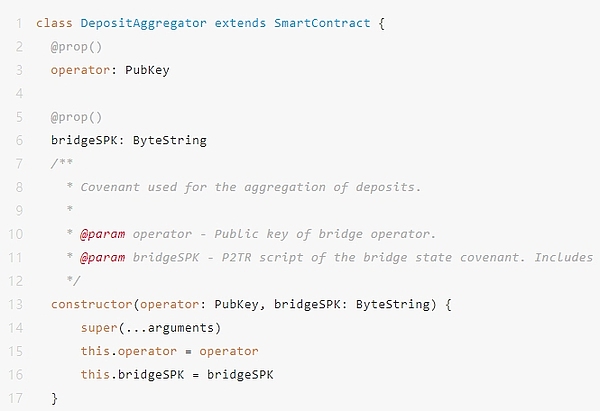Viewport: 600px width, 411px height.
Task: Click line number 4 on the empty line
Action: (x=19, y=93)
